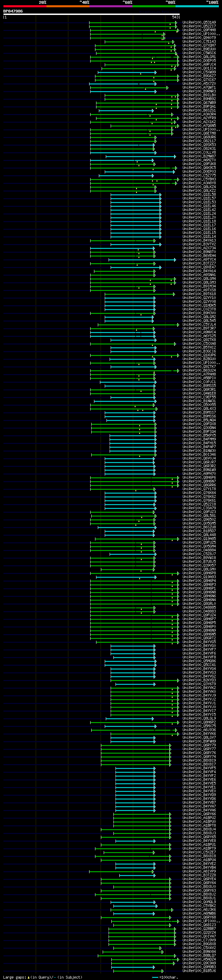Select the label UniRef100_B9ILB0
Screen dimensions: 222x980
(x=199, y=95)
